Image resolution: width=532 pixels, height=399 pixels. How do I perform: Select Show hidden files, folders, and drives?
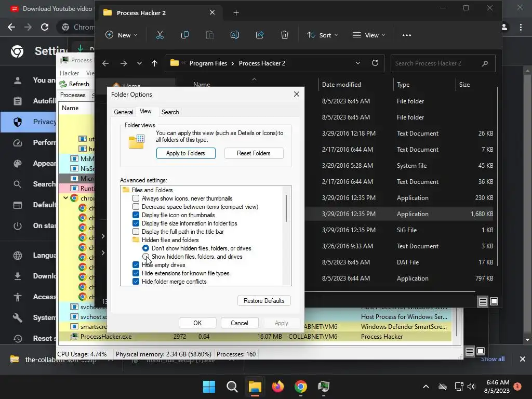pos(145,257)
